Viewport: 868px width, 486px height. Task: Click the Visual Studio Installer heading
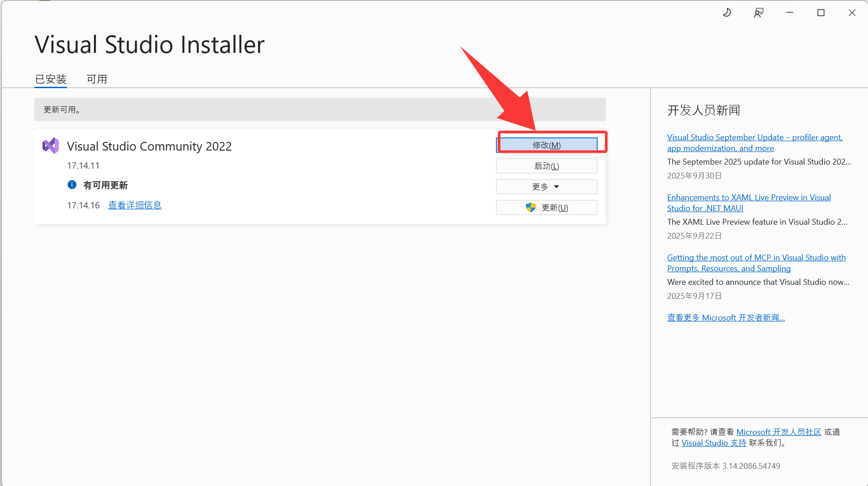click(150, 45)
